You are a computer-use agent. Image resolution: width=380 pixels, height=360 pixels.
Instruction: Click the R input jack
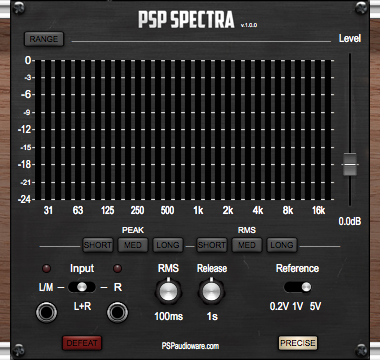(117, 313)
